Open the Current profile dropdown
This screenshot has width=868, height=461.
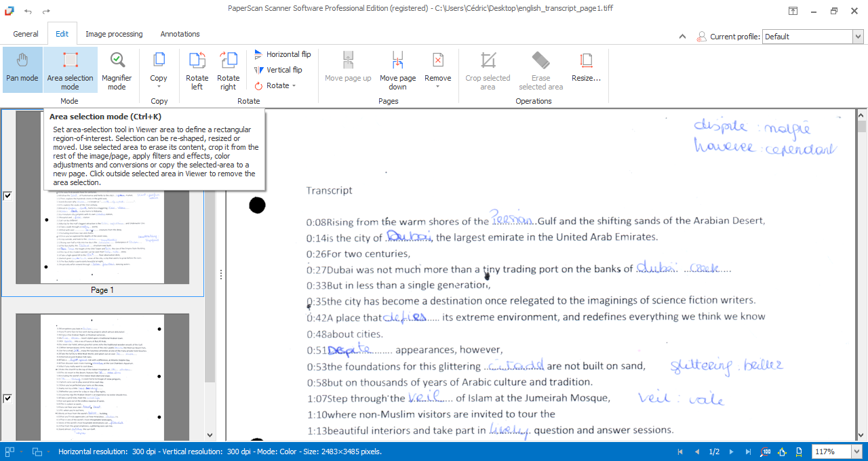[857, 37]
